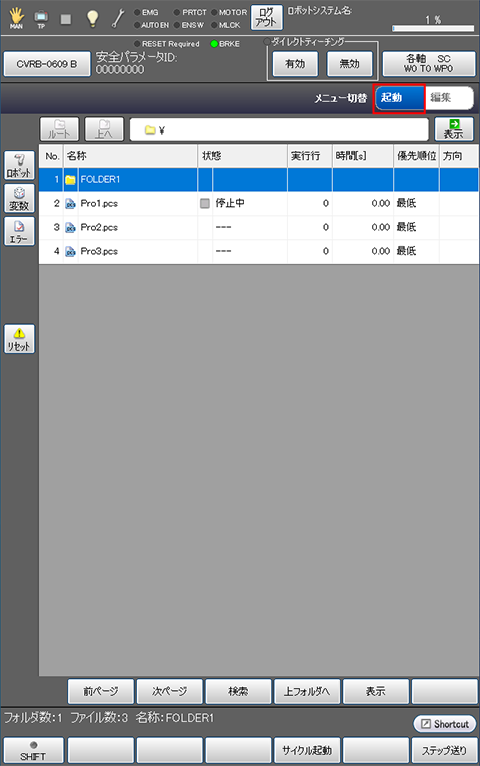This screenshot has width=480, height=766.
Task: Click the MAN hand mode icon
Action: pyautogui.click(x=16, y=19)
